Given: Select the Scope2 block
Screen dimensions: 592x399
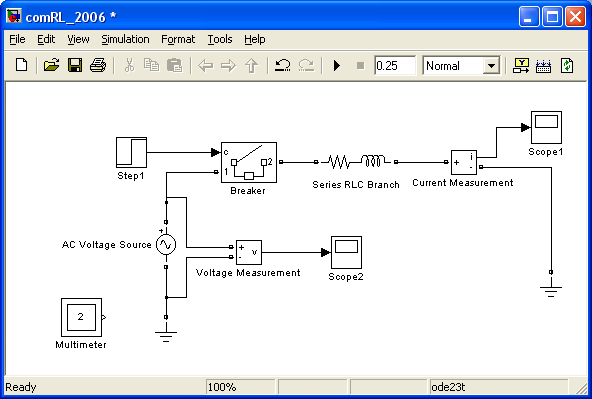Looking at the screenshot, I should tap(346, 252).
